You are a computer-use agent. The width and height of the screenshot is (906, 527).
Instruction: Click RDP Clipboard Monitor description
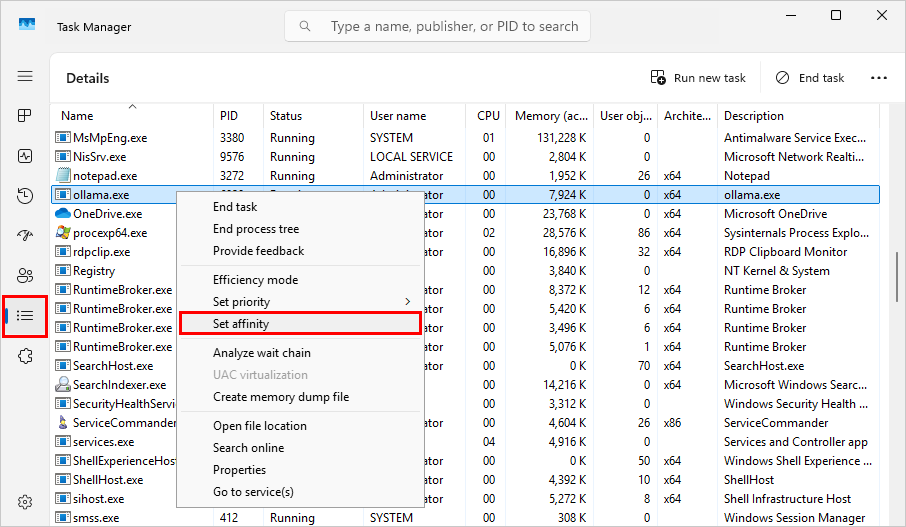point(785,252)
